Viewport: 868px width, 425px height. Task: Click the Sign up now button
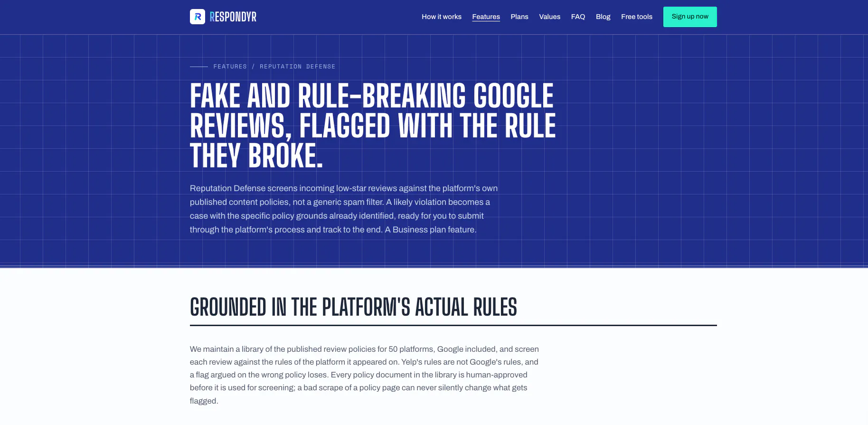(690, 17)
